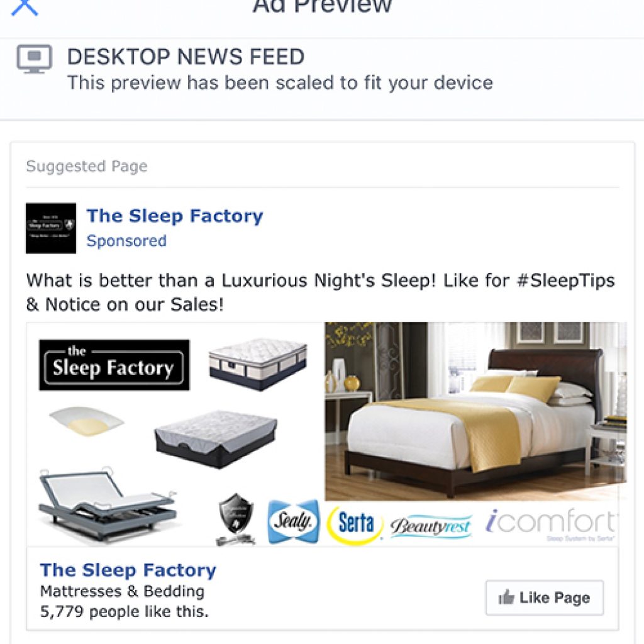
Task: Click the black shield emblem icon
Action: coord(235,519)
